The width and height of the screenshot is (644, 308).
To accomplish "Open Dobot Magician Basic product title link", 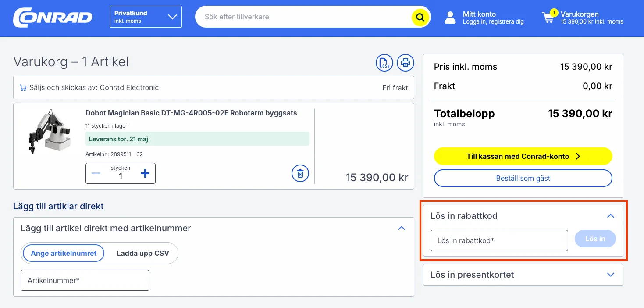I will (x=191, y=113).
